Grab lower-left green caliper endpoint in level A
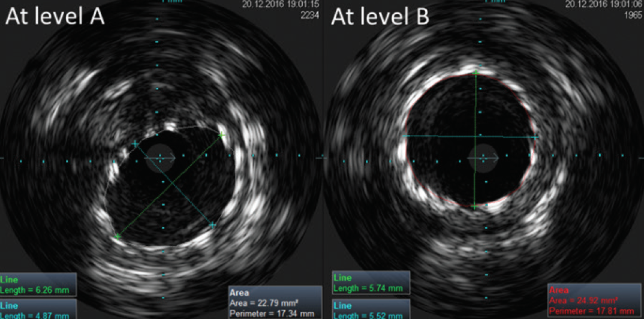The height and width of the screenshot is (319, 644). [x=118, y=236]
